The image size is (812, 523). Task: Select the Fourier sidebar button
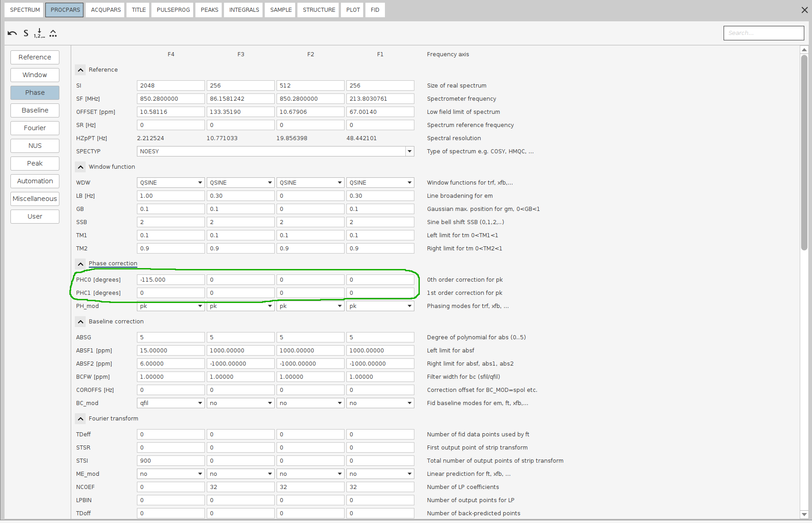35,128
